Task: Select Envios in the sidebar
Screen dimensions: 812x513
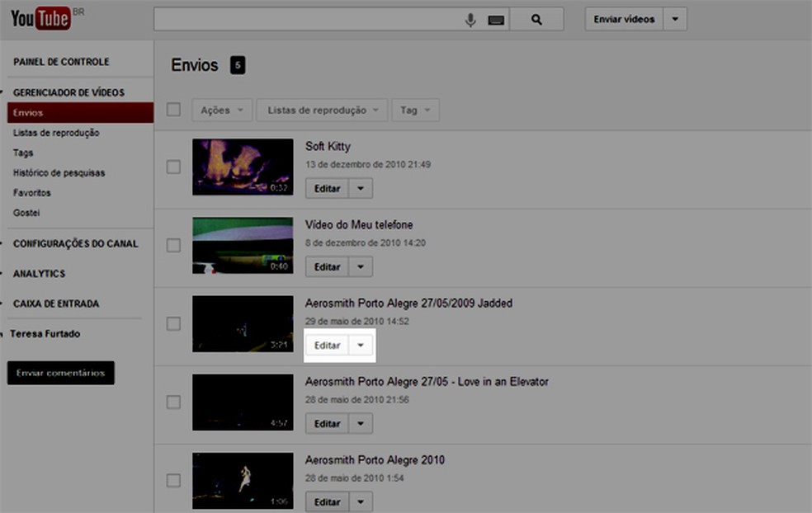Action: click(x=80, y=112)
